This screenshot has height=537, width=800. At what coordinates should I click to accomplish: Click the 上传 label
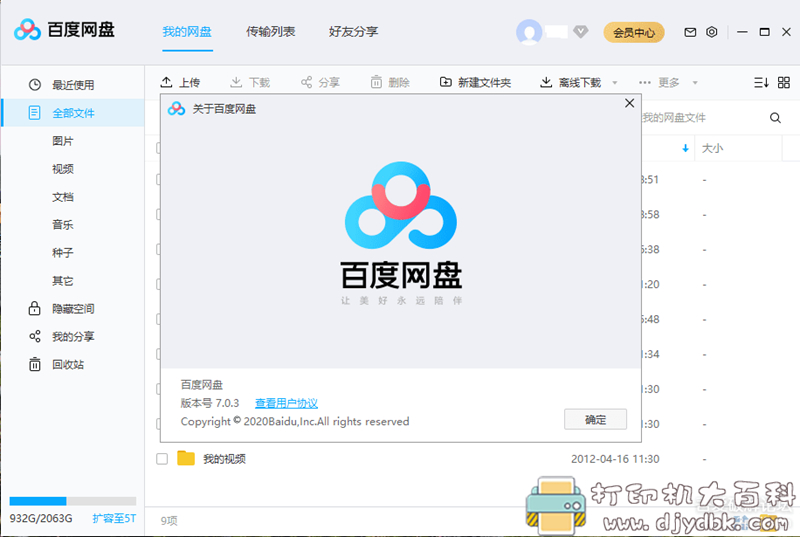[x=190, y=83]
